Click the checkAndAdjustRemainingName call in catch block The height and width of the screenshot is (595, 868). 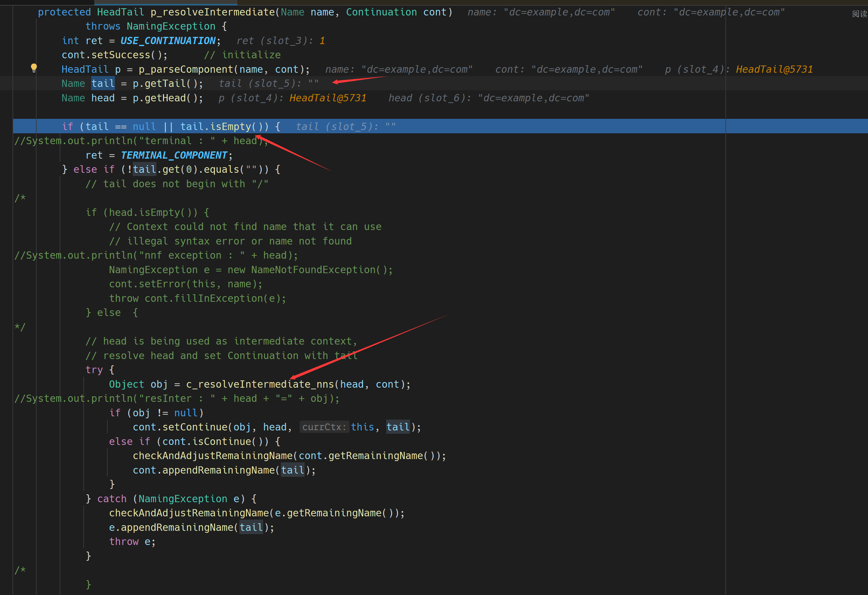[x=189, y=513]
